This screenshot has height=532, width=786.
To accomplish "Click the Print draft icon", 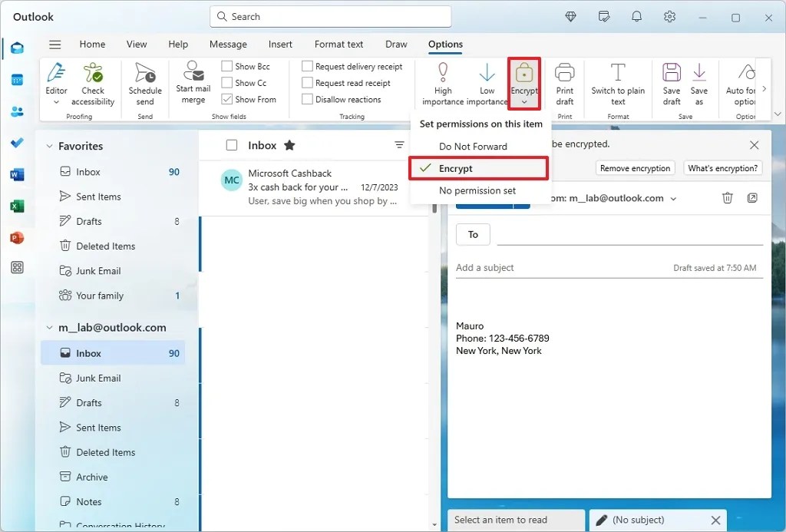I will (565, 84).
